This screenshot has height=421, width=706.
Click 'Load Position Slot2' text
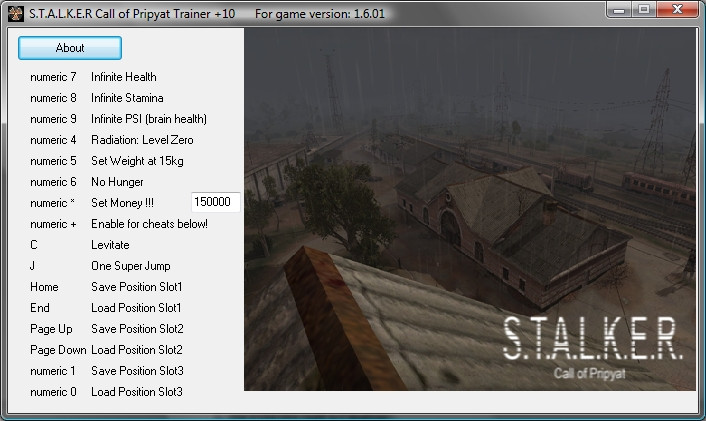(137, 350)
